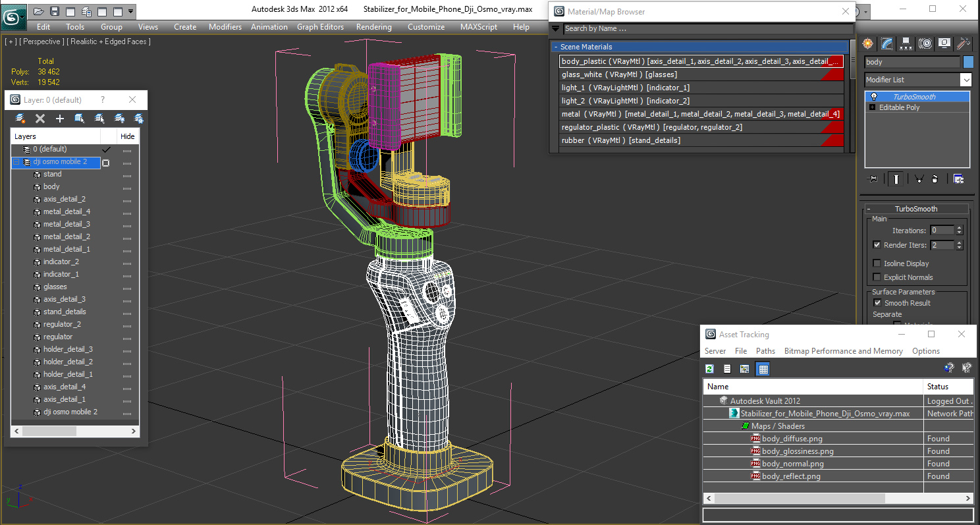Open the Utilities hammer panel tab
Screen dimensions: 980x525
(964, 43)
